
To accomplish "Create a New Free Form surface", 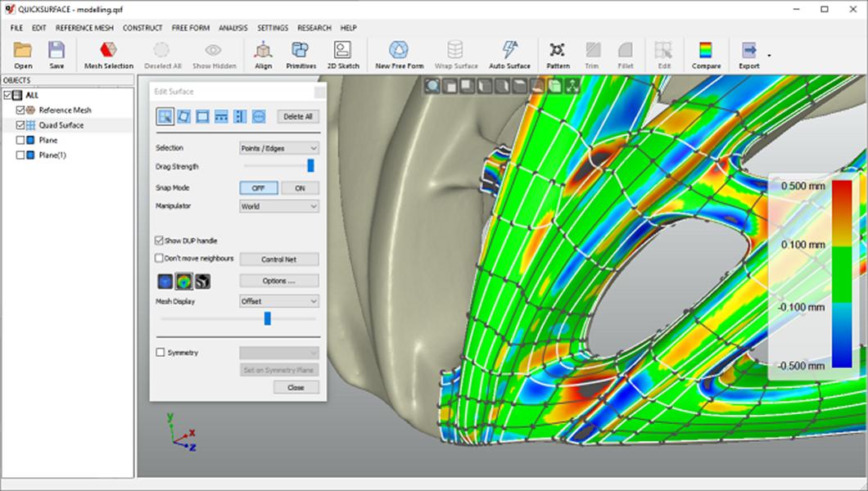I will coord(399,51).
